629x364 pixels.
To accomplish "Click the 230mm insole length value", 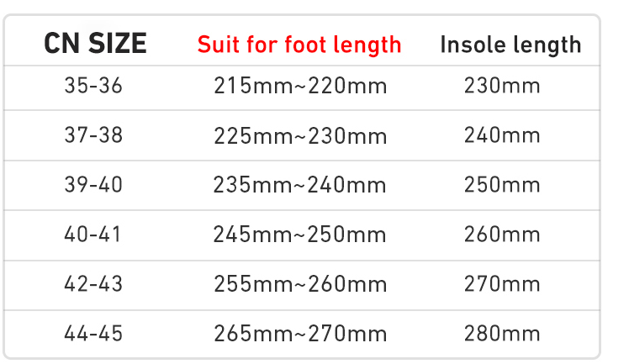I will pos(502,86).
